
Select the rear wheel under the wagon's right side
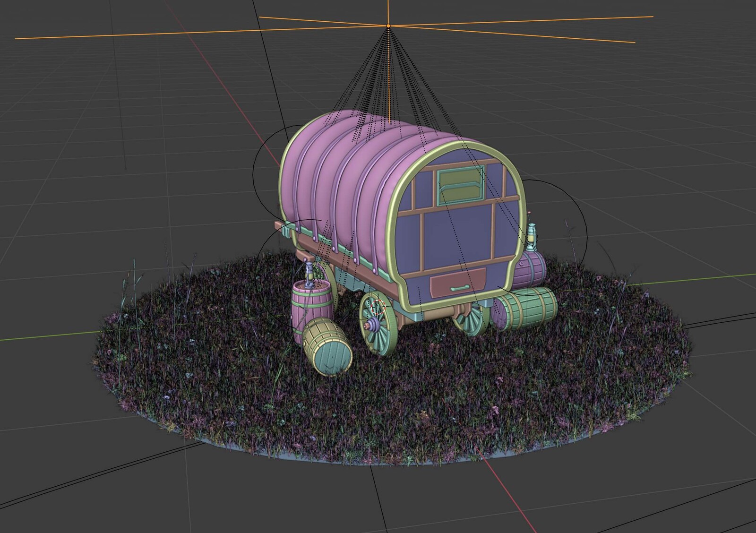click(471, 319)
